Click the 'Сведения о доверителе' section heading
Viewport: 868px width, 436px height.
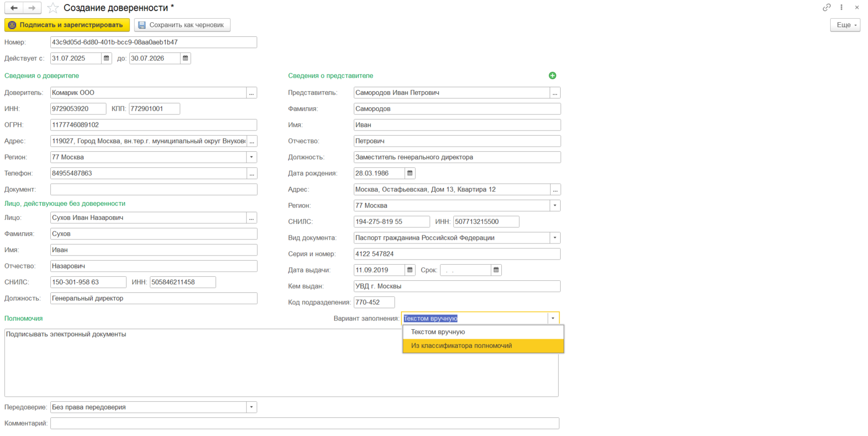pos(42,76)
